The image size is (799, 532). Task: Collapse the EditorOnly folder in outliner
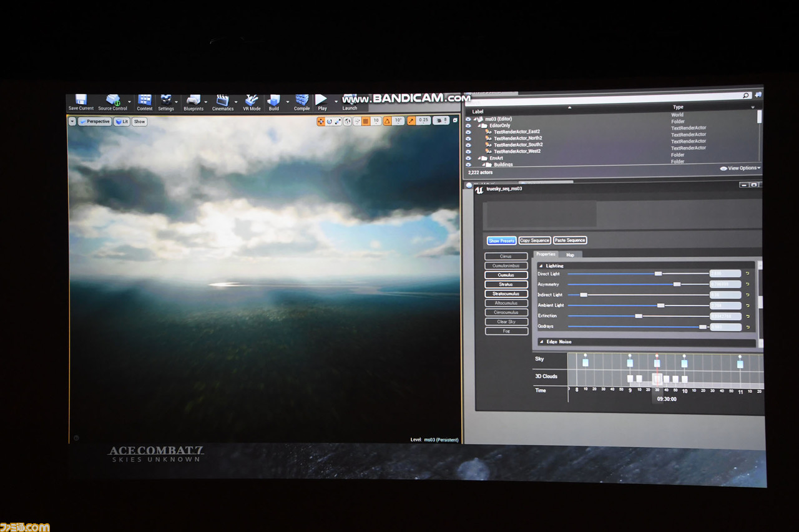click(x=480, y=125)
